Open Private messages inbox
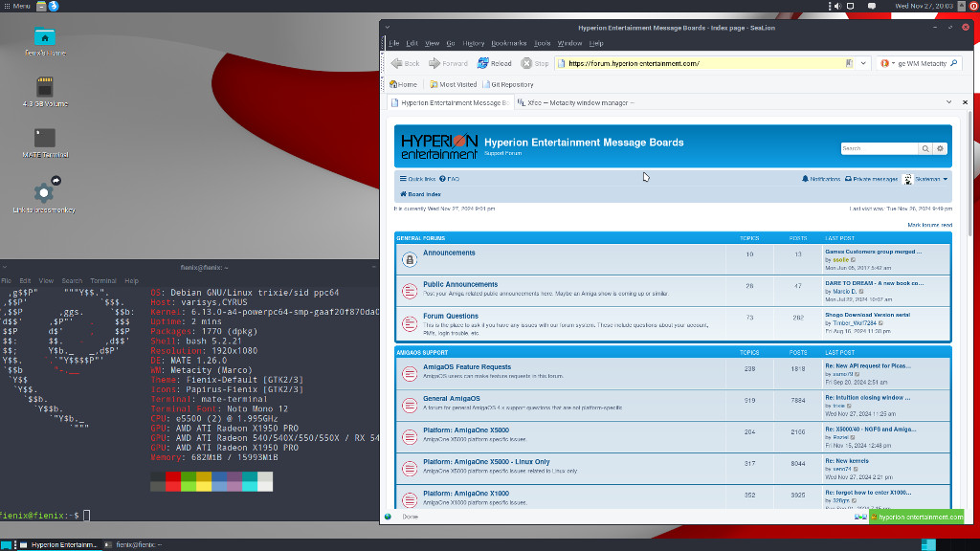The height and width of the screenshot is (551, 980). 871,179
